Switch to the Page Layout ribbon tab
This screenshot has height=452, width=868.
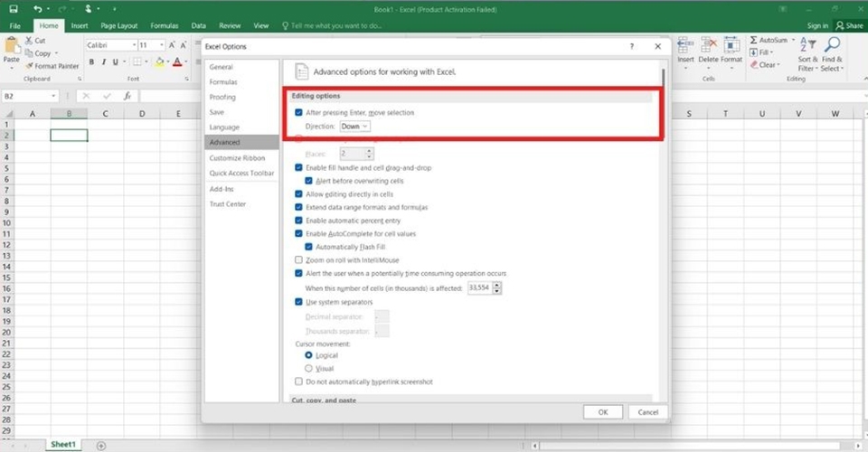pos(119,25)
